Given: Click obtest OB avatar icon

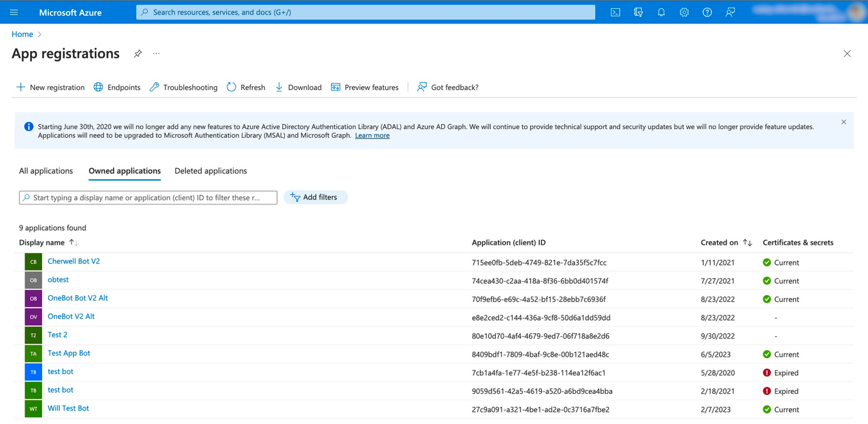Looking at the screenshot, I should pos(33,280).
